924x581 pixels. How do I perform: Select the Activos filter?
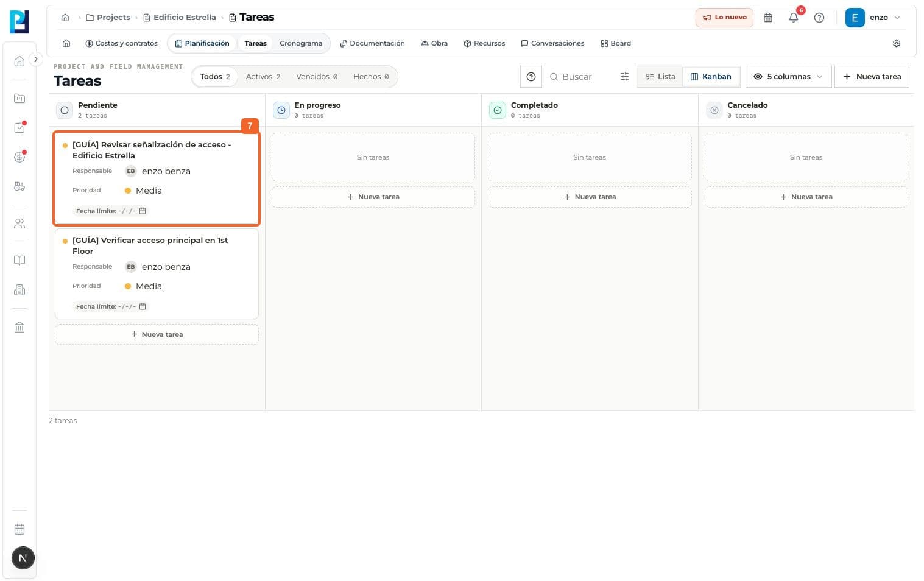tap(263, 77)
